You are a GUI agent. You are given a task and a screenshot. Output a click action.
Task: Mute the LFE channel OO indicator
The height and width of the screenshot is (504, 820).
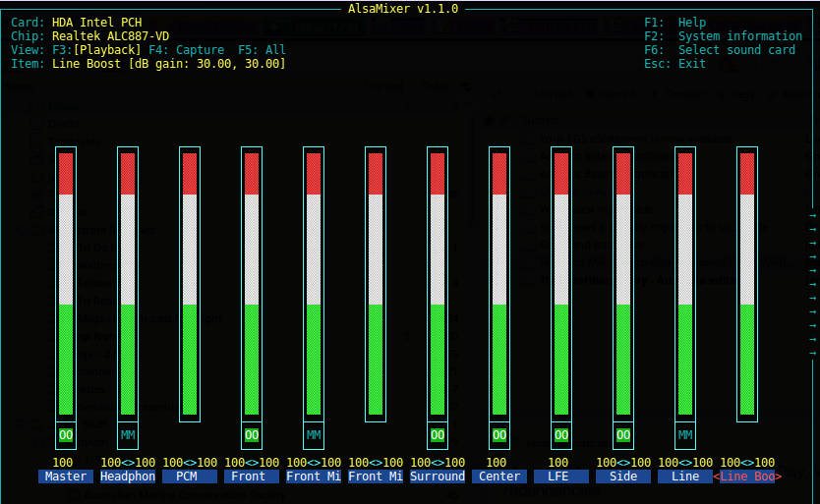coord(561,434)
